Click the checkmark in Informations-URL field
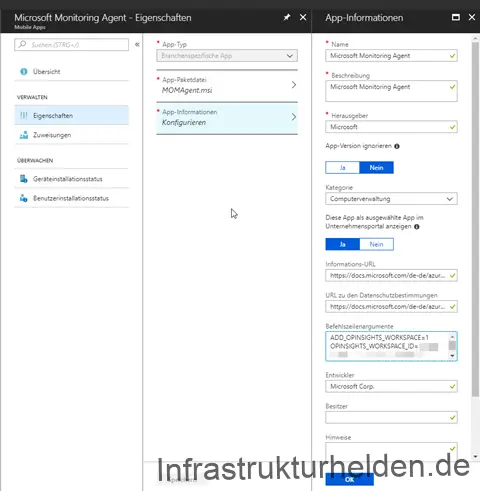 pos(452,276)
